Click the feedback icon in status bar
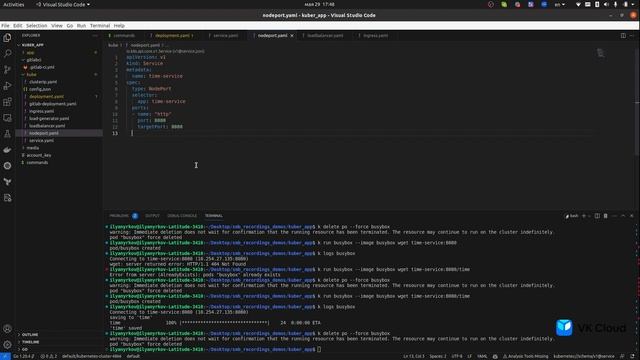The height and width of the screenshot is (360, 640). (x=622, y=356)
